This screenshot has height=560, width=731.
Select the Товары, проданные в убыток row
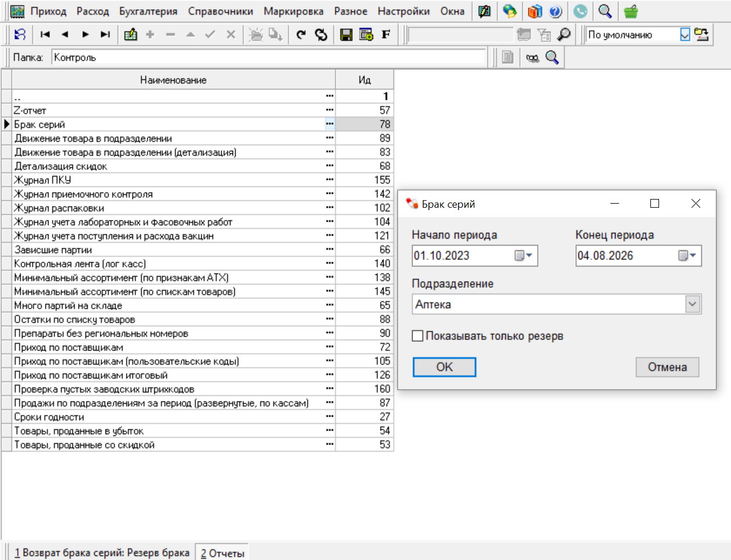point(197,431)
